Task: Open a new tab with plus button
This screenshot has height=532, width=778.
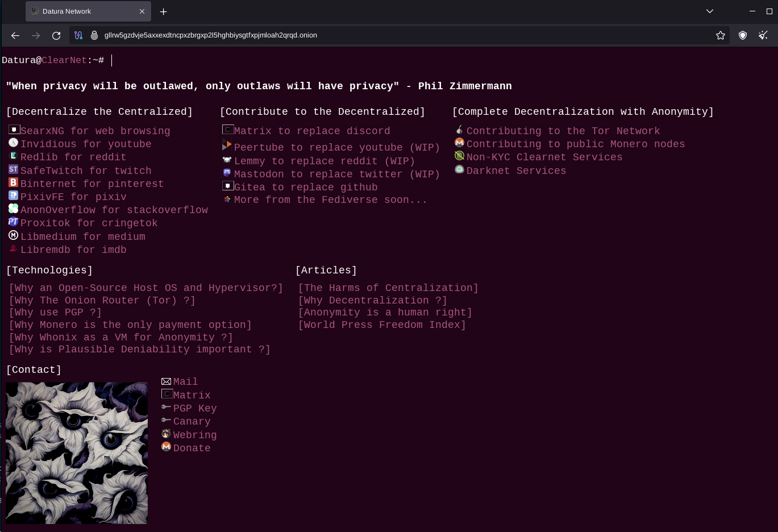Action: pyautogui.click(x=163, y=11)
